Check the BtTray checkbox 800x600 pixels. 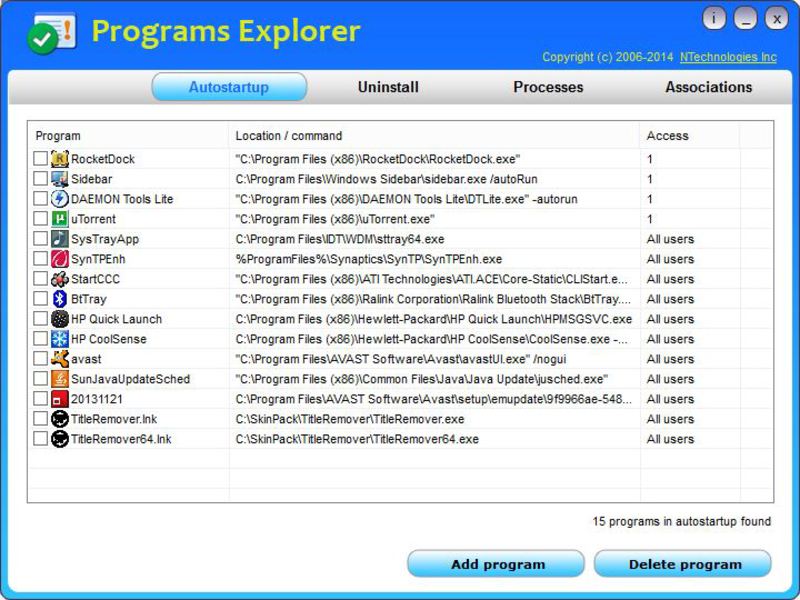click(40, 298)
